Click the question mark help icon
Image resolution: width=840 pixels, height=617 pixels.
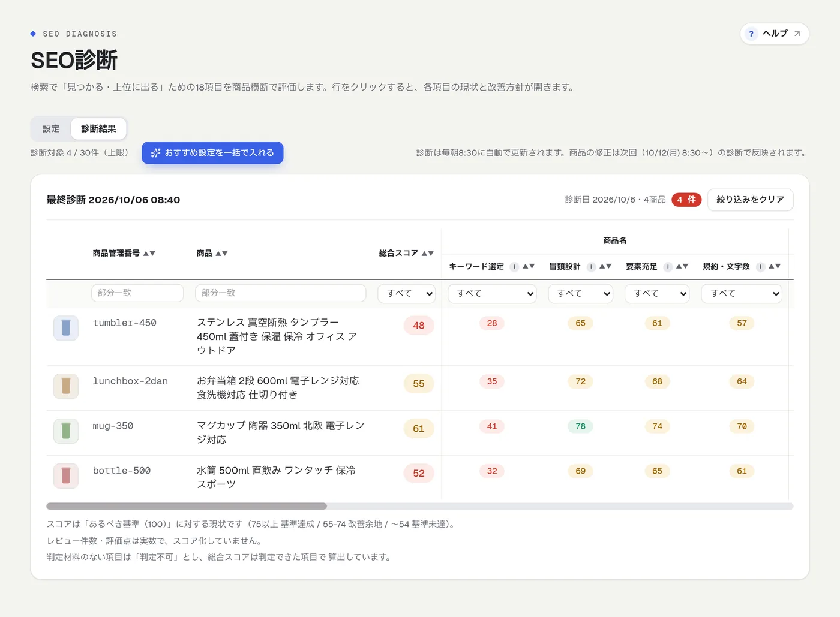tap(751, 34)
